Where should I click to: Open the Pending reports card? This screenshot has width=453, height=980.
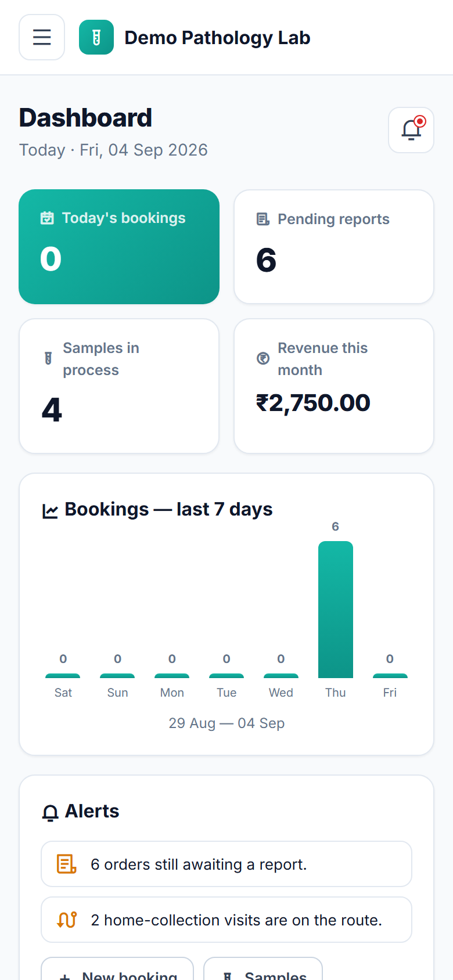(x=334, y=247)
